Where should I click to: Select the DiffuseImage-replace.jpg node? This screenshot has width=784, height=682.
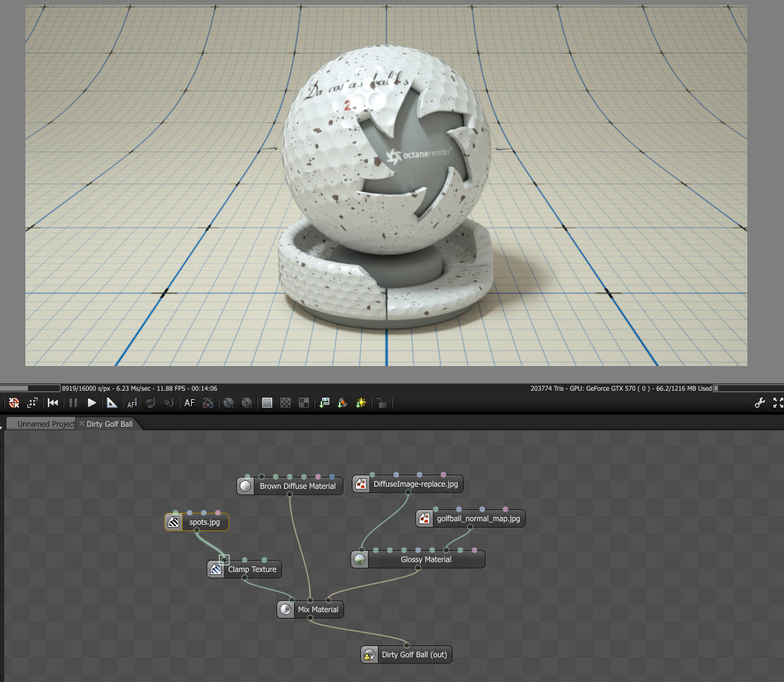pos(408,484)
